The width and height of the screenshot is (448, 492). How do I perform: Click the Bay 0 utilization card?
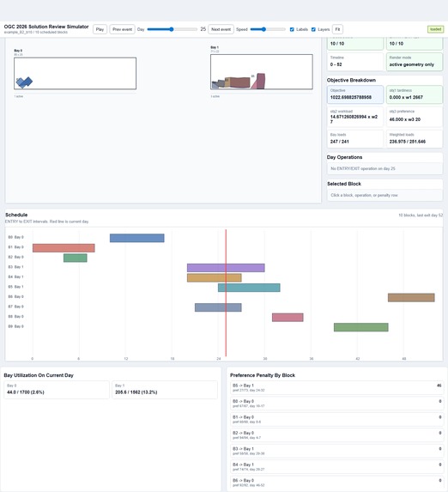coord(57,390)
